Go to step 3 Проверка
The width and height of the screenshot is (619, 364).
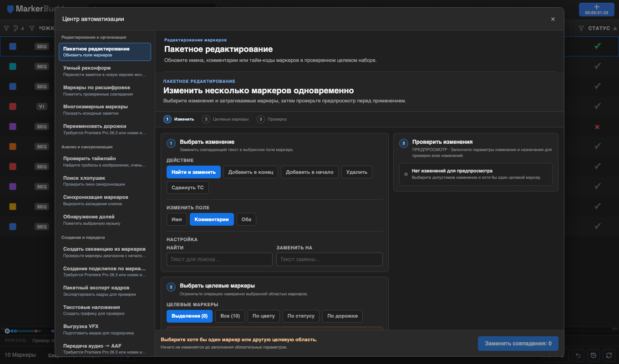272,119
